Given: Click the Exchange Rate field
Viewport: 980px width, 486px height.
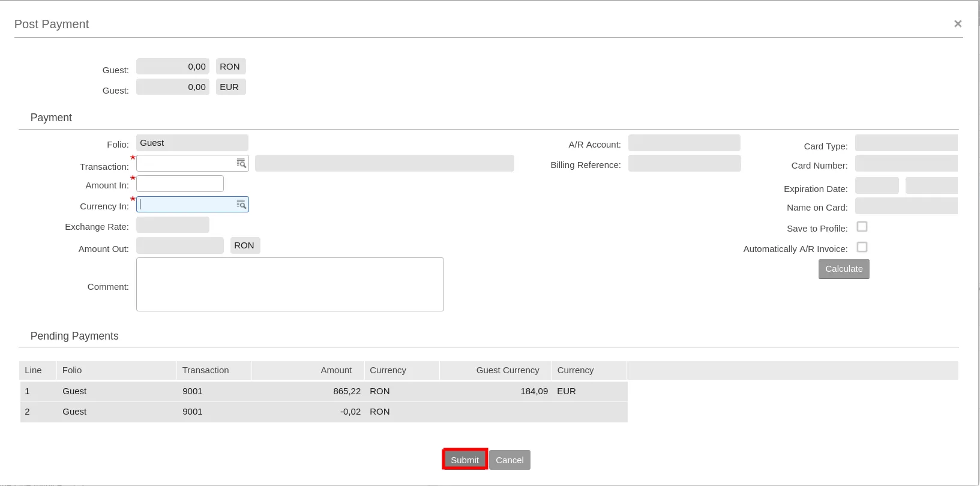Looking at the screenshot, I should tap(173, 225).
